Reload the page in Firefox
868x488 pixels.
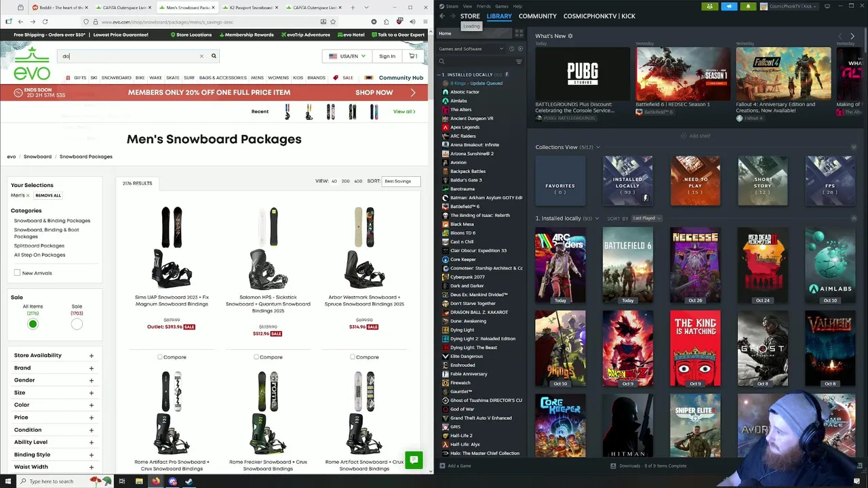tap(45, 22)
